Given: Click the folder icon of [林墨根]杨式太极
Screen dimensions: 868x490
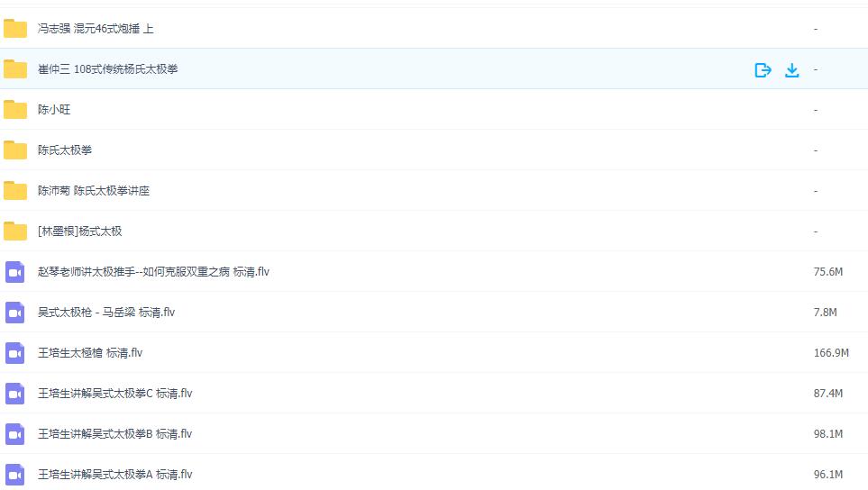Looking at the screenshot, I should 15,231.
